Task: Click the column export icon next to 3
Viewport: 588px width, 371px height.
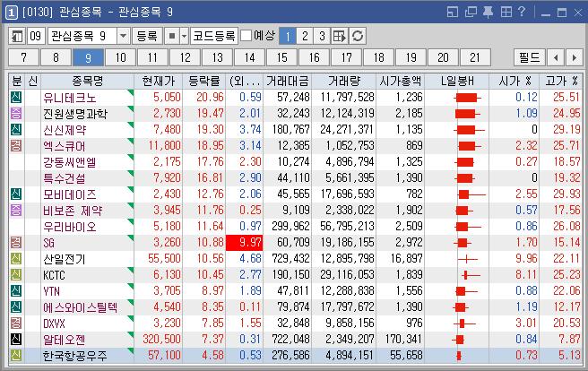Action: click(340, 37)
